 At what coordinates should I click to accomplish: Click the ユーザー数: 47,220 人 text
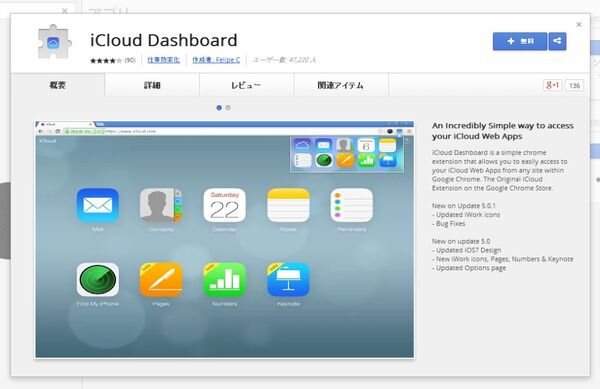click(284, 60)
